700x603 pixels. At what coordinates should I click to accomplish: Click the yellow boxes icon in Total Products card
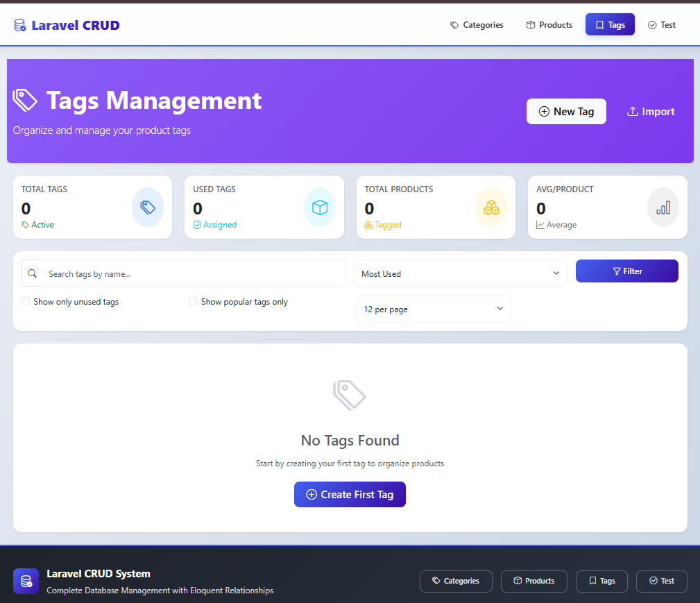[491, 207]
